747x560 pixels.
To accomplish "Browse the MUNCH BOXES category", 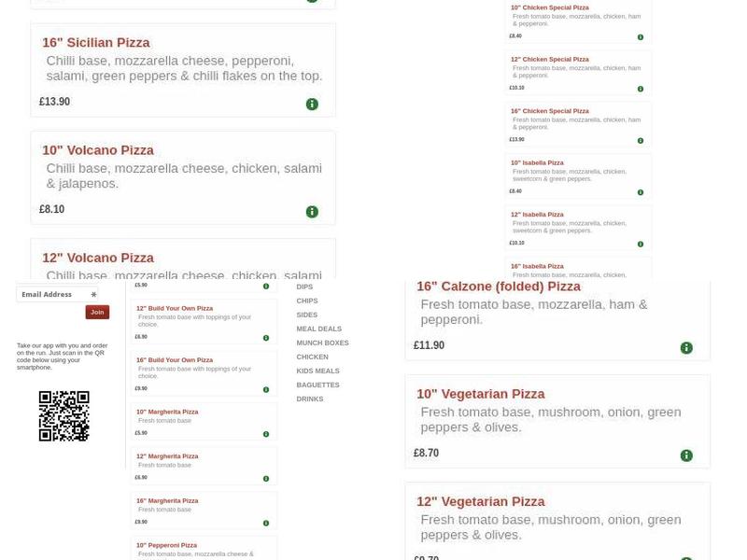I will tap(326, 343).
